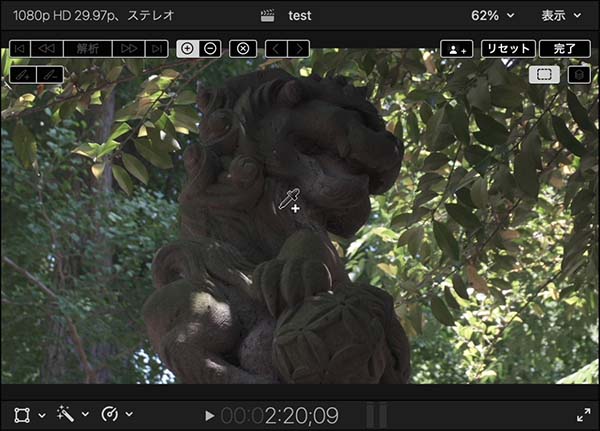Open the 62% zoom dropdown
This screenshot has height=431, width=600.
tap(493, 16)
